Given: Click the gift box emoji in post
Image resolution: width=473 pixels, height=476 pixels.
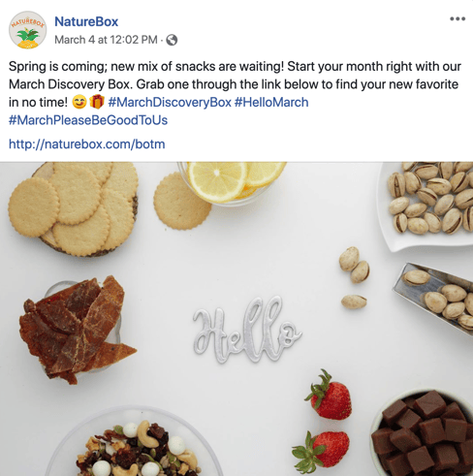Looking at the screenshot, I should [97, 102].
